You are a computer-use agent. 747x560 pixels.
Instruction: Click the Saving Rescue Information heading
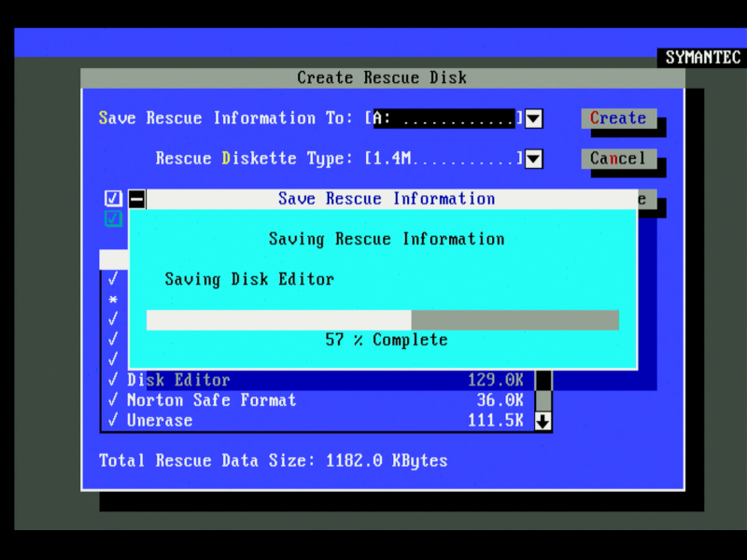point(387,239)
